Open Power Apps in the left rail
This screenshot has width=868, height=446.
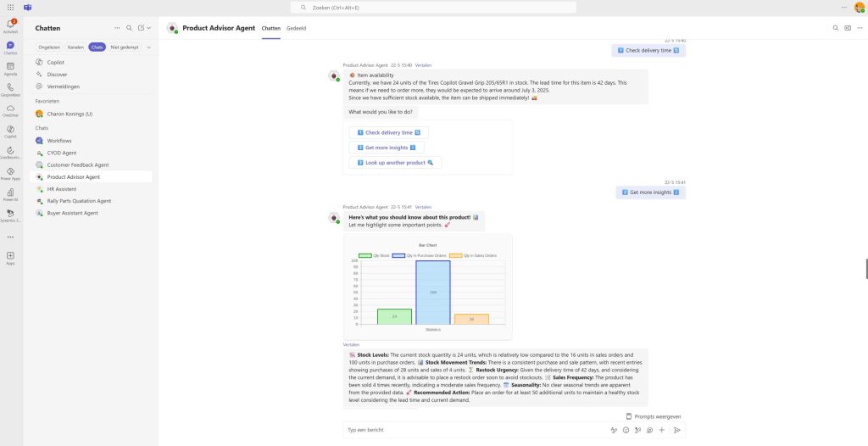coord(10,174)
